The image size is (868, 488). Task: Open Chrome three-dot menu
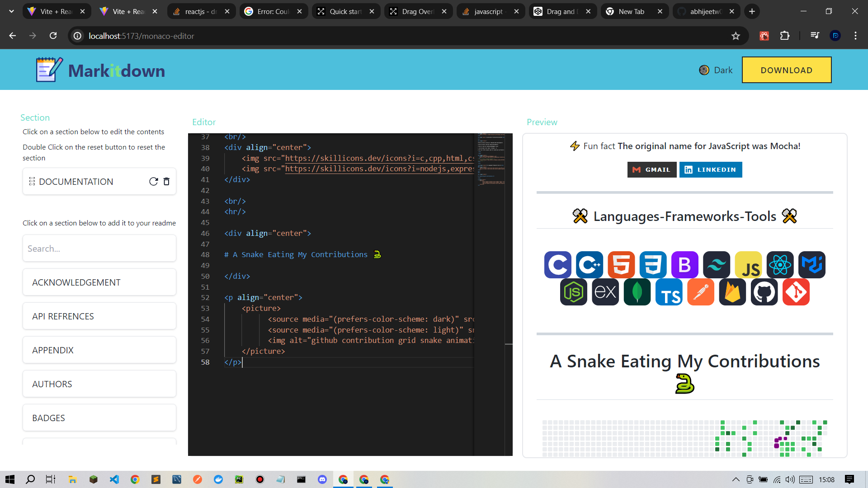coord(855,36)
